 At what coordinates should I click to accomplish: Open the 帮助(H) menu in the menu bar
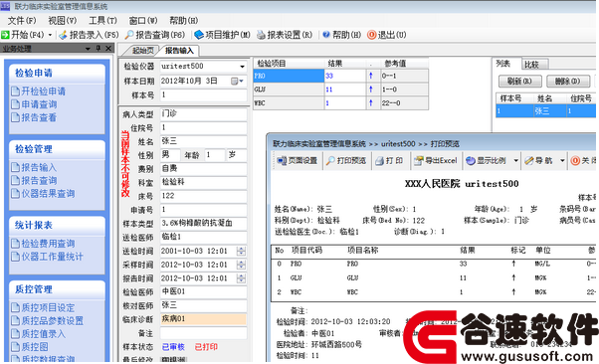pos(184,21)
